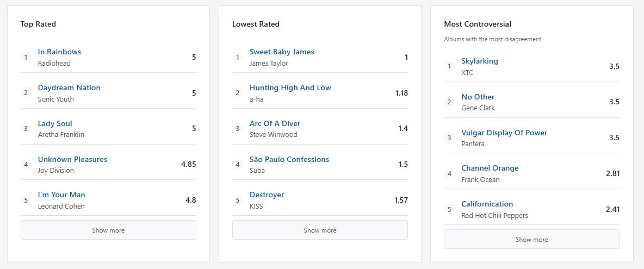Click the Gene Clark artist name
Image resolution: width=644 pixels, height=269 pixels.
tap(478, 108)
